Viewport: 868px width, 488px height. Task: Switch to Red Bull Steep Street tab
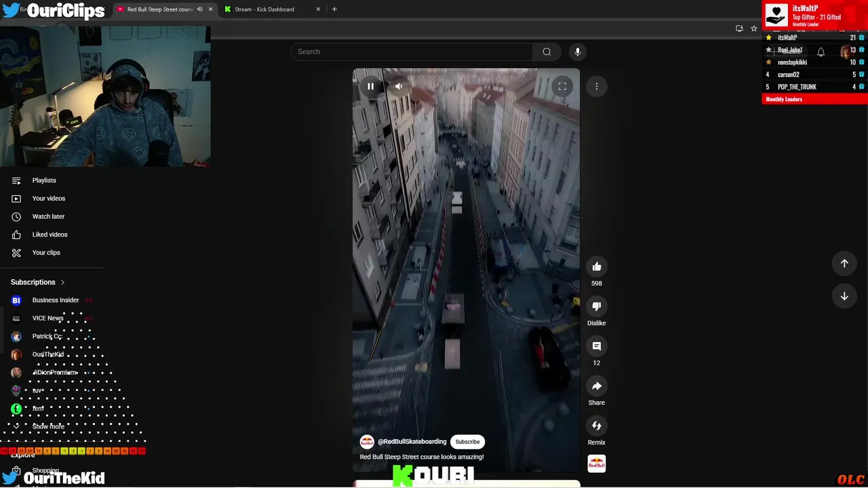(x=160, y=9)
